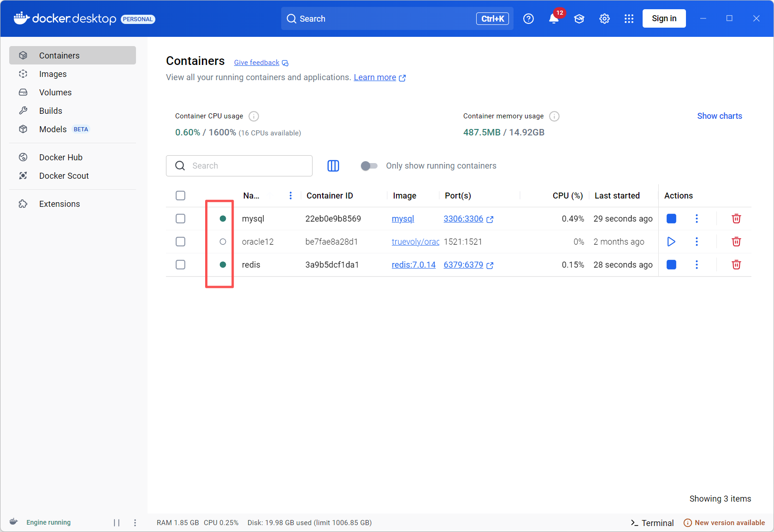Go to Images in sidebar

72,74
